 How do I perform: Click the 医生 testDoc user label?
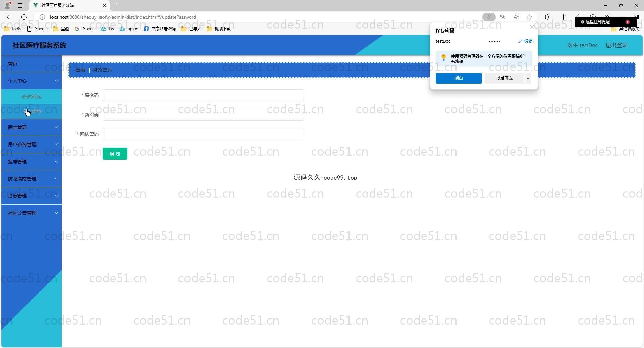coord(582,45)
